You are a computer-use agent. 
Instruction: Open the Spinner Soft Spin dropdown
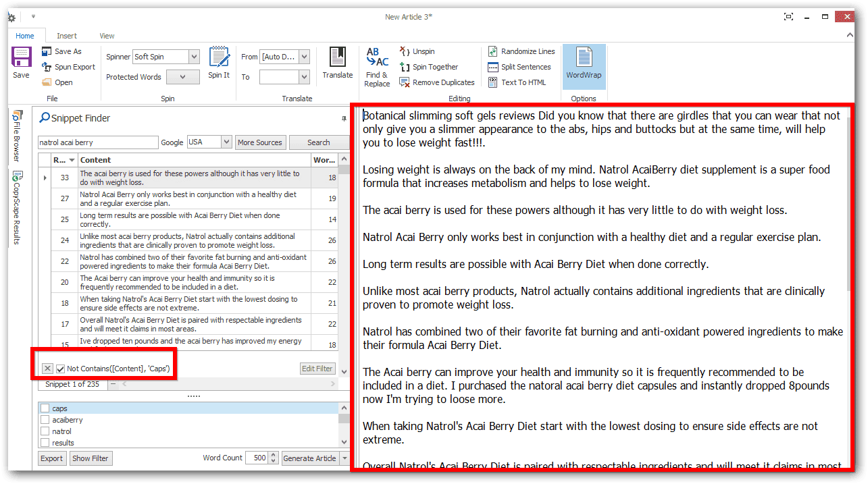point(194,57)
